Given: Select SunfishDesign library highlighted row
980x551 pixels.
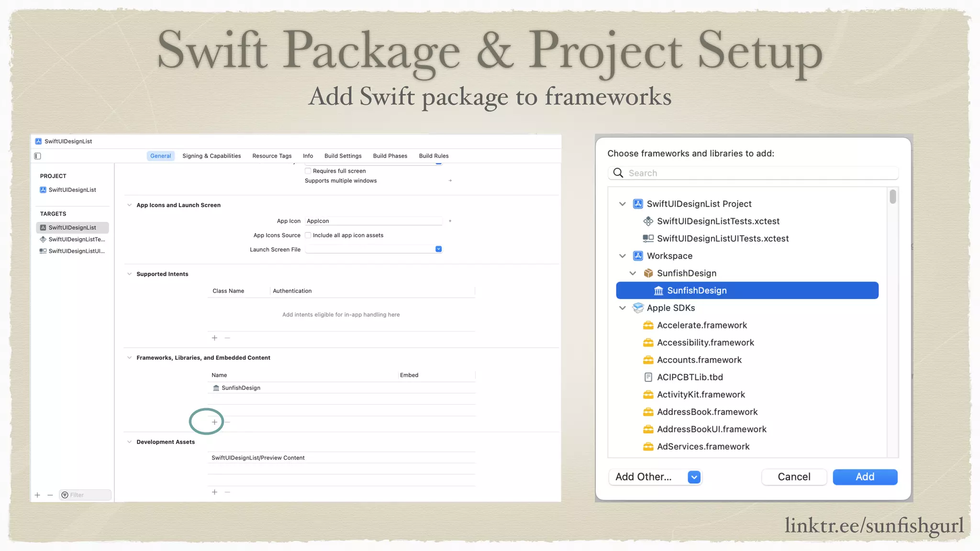Looking at the screenshot, I should [x=747, y=291].
